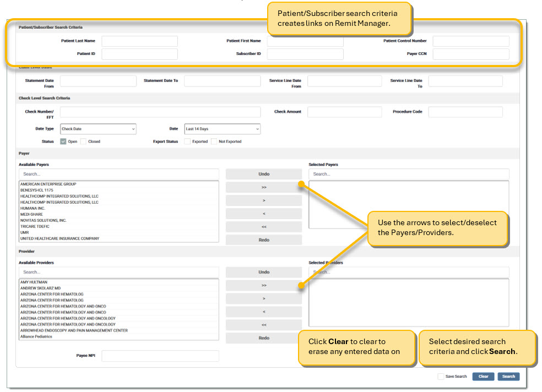Check the Closed status checkbox
The height and width of the screenshot is (392, 542).
(x=83, y=141)
